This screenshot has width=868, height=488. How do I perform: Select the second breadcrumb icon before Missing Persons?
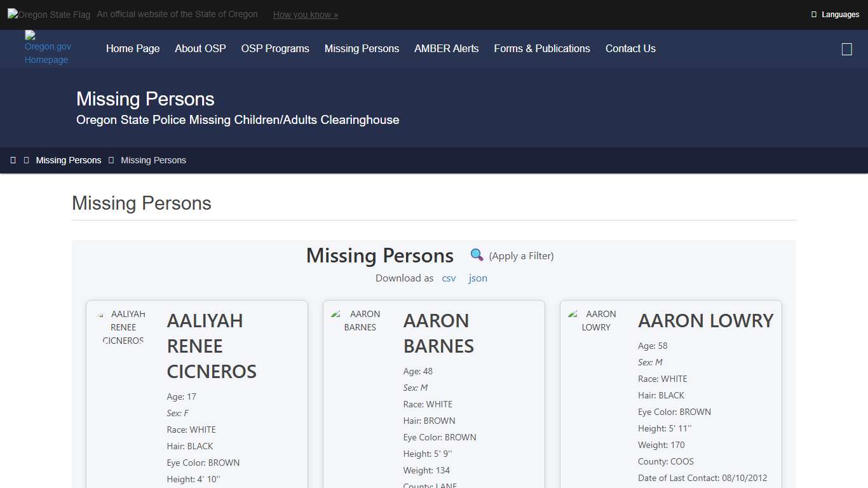[x=26, y=160]
